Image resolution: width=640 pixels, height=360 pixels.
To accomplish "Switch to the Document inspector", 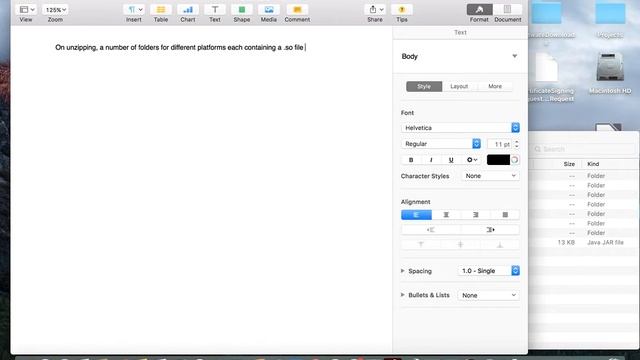I will click(x=507, y=9).
